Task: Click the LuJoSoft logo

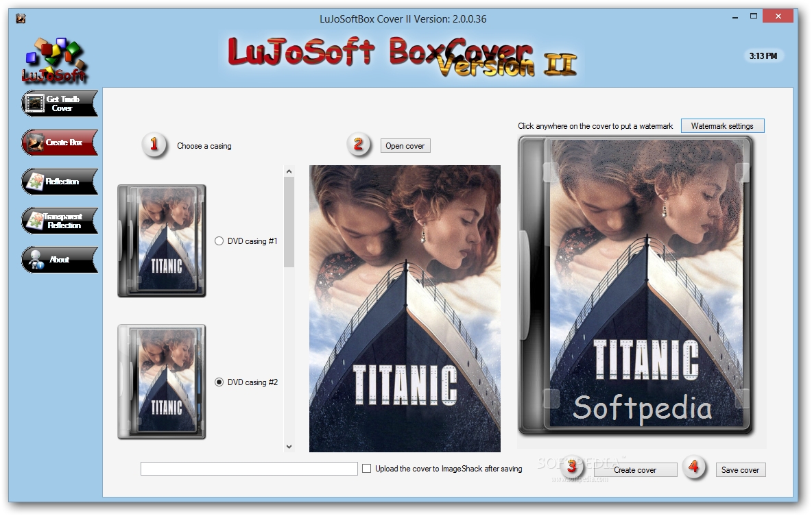Action: pos(54,60)
